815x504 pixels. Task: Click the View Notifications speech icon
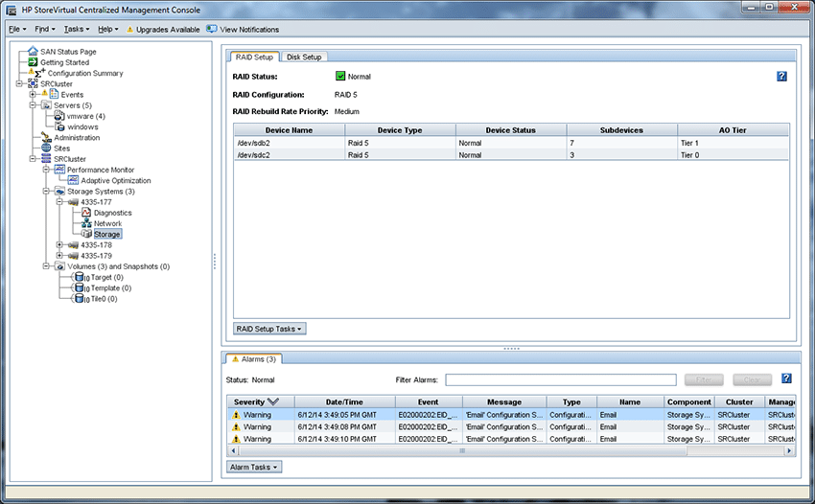212,29
